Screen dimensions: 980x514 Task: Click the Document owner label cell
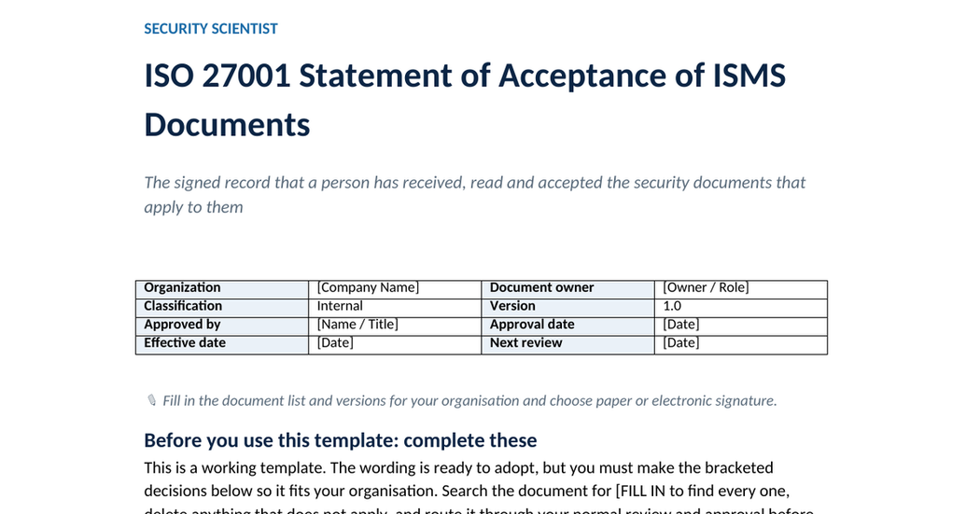point(568,290)
